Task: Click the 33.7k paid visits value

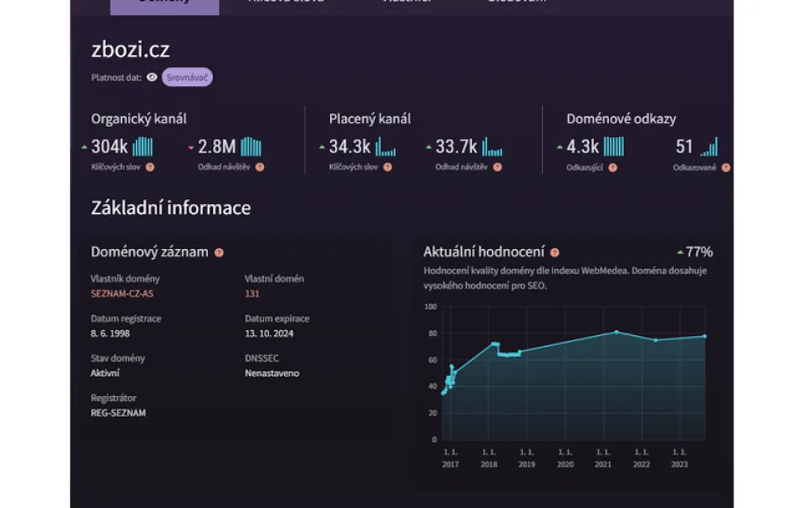Action: point(456,146)
